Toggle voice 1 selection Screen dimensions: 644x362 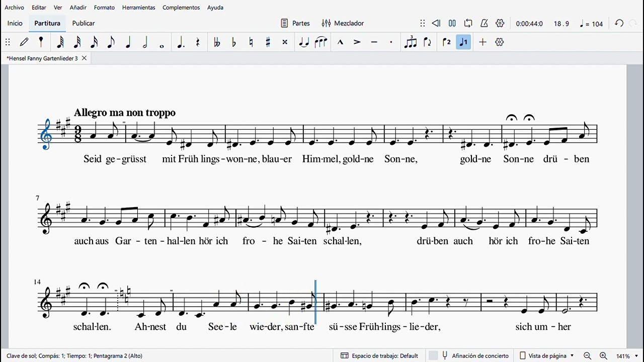[463, 42]
